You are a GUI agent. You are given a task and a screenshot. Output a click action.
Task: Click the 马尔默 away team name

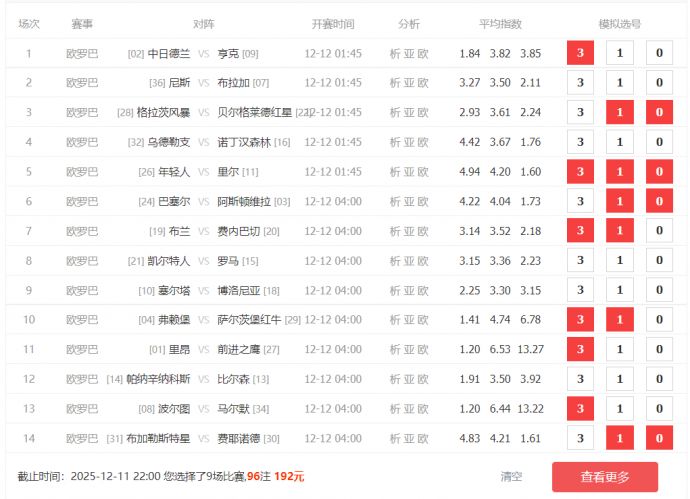(233, 408)
